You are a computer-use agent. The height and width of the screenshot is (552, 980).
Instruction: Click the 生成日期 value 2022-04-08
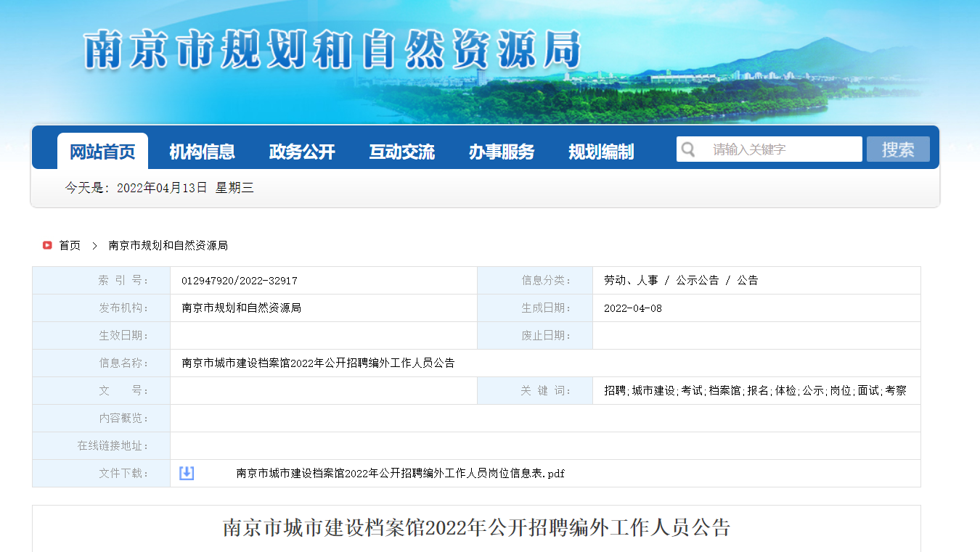(x=633, y=308)
